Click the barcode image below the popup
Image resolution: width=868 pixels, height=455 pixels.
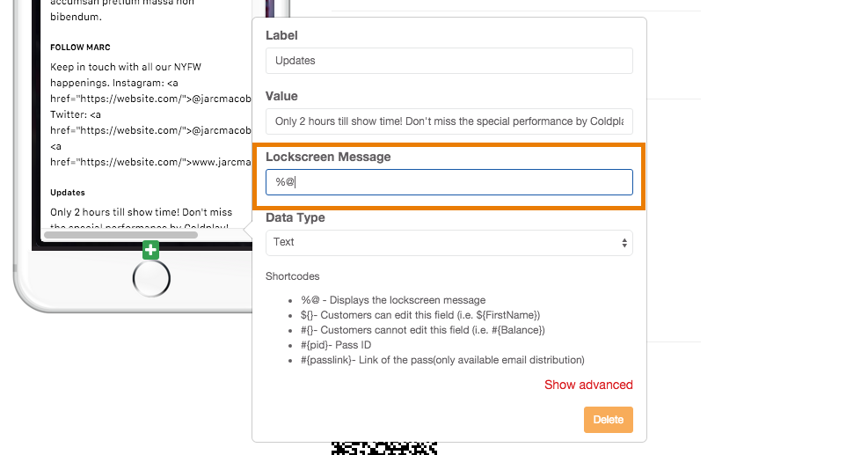click(384, 448)
